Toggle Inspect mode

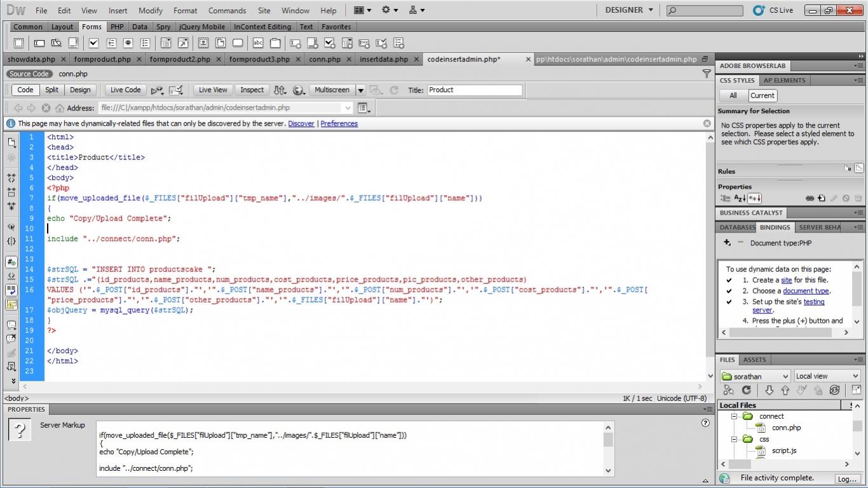pos(252,90)
